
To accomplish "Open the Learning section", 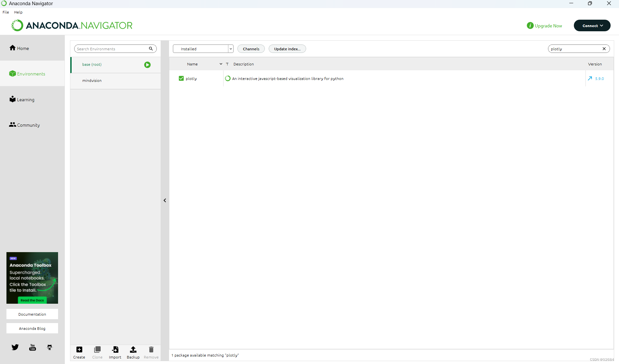I will [32, 99].
